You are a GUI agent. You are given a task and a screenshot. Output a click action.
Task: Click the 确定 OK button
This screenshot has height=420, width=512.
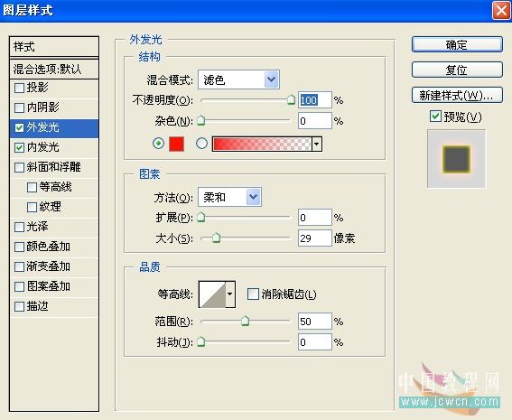pos(457,44)
